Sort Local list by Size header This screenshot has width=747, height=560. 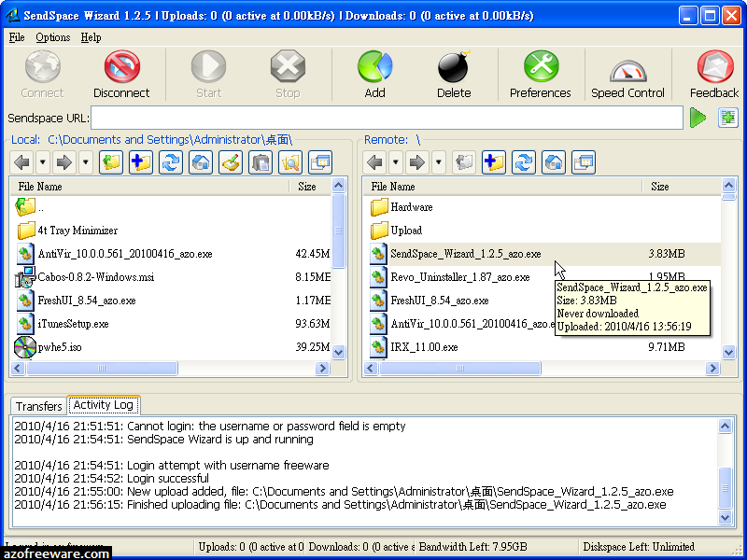[x=310, y=186]
